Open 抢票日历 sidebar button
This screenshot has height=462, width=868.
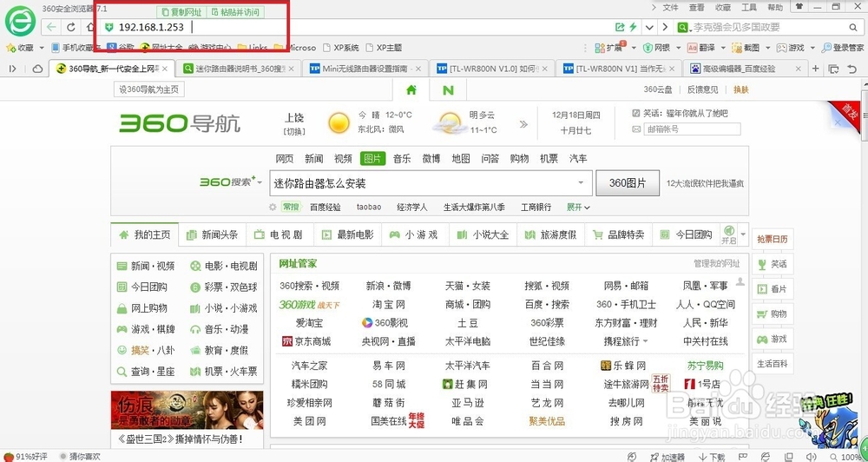click(x=773, y=240)
